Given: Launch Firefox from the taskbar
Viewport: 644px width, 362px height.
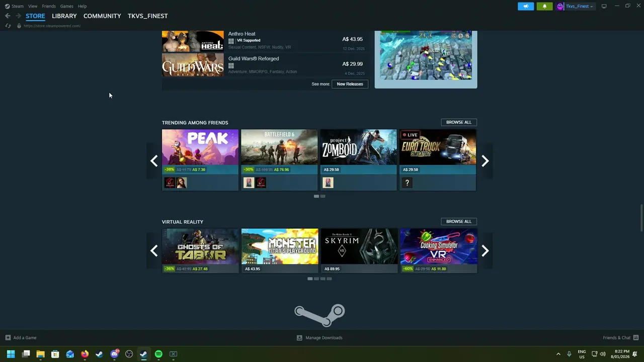Looking at the screenshot, I should point(85,354).
